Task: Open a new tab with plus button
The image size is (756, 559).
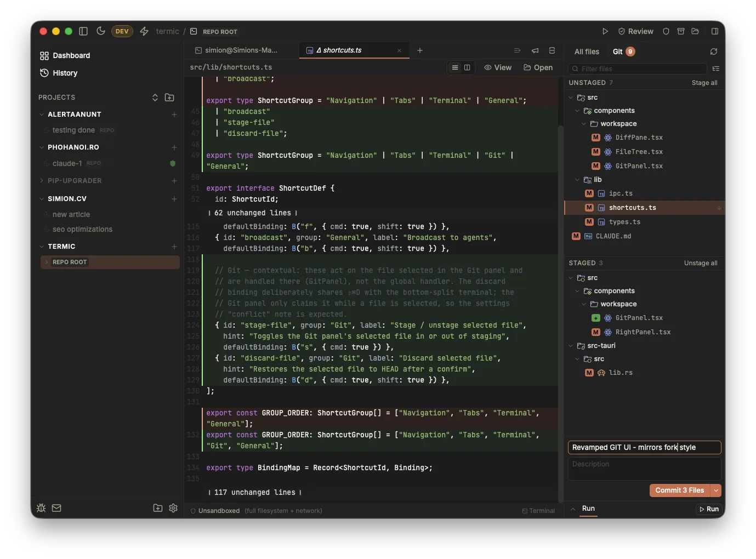Action: 420,50
